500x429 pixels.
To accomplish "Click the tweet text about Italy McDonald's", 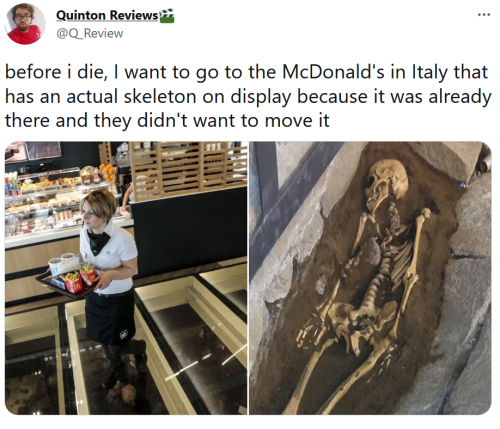I will pos(248,96).
